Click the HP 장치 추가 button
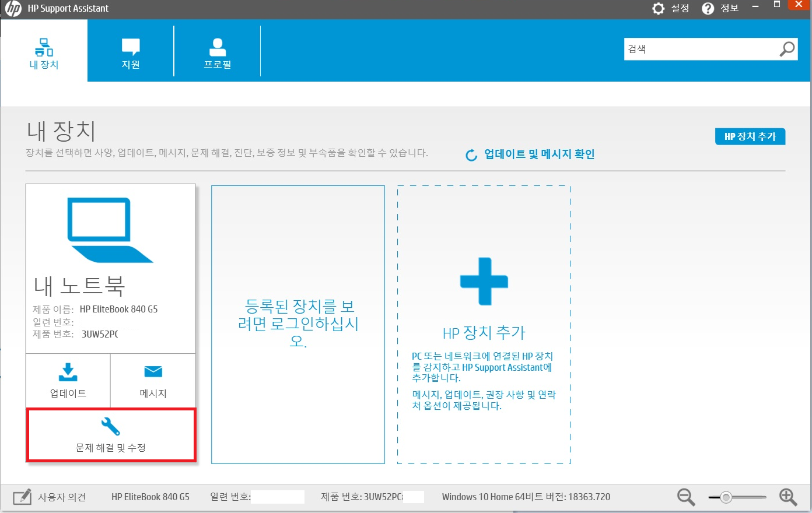The image size is (812, 513). [x=750, y=136]
